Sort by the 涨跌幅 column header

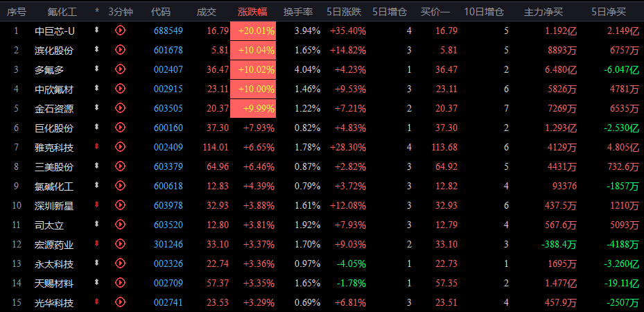pos(252,12)
